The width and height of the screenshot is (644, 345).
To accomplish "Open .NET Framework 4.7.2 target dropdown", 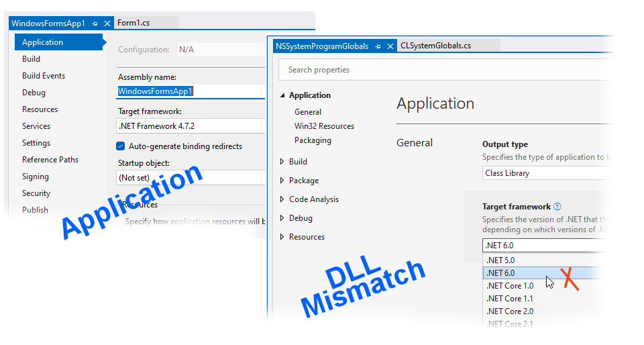I will (x=191, y=126).
